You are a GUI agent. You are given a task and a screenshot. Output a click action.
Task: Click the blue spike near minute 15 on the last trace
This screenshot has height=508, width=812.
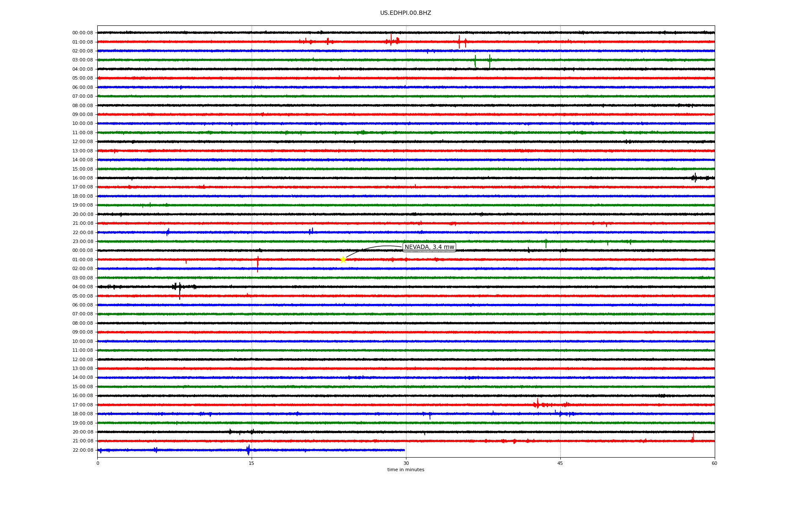pyautogui.click(x=248, y=450)
